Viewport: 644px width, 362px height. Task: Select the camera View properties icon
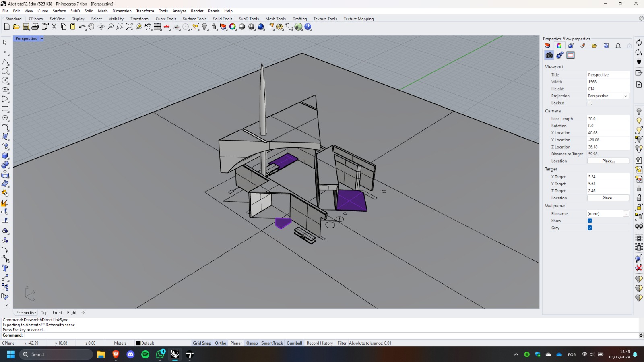[x=549, y=55]
